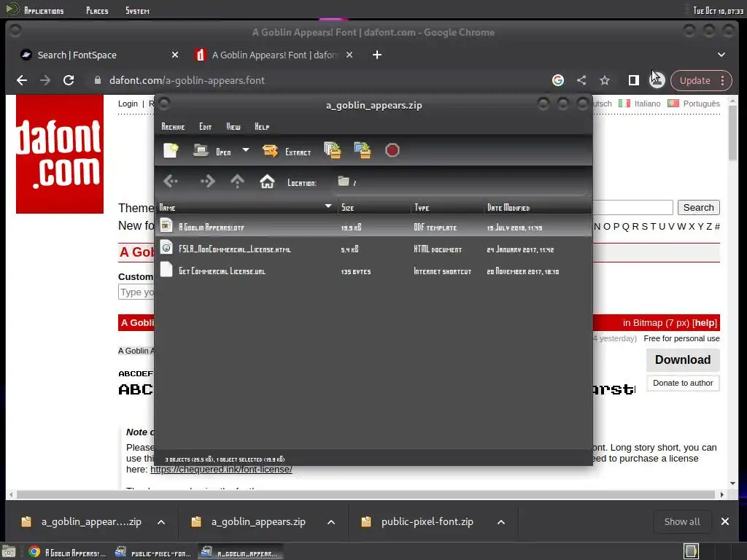Open Chrome profile avatar
This screenshot has height=560, width=747.
pyautogui.click(x=657, y=80)
